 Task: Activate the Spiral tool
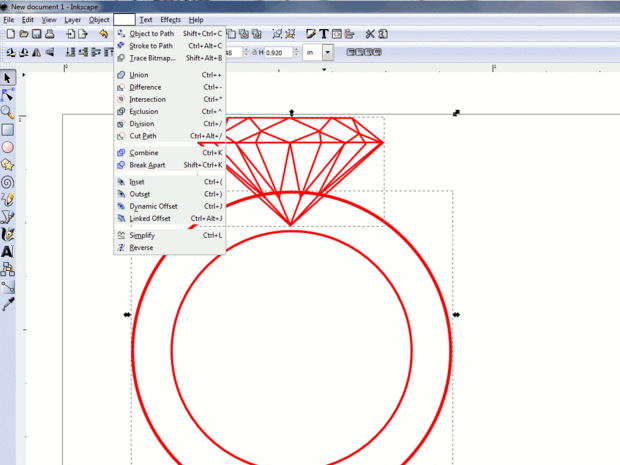click(8, 182)
